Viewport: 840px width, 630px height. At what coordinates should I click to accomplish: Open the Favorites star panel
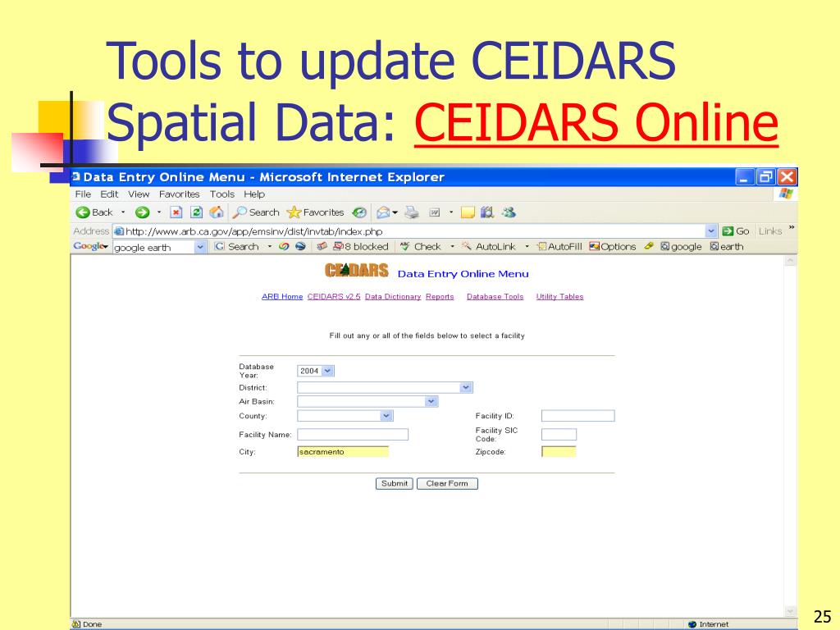(x=316, y=212)
